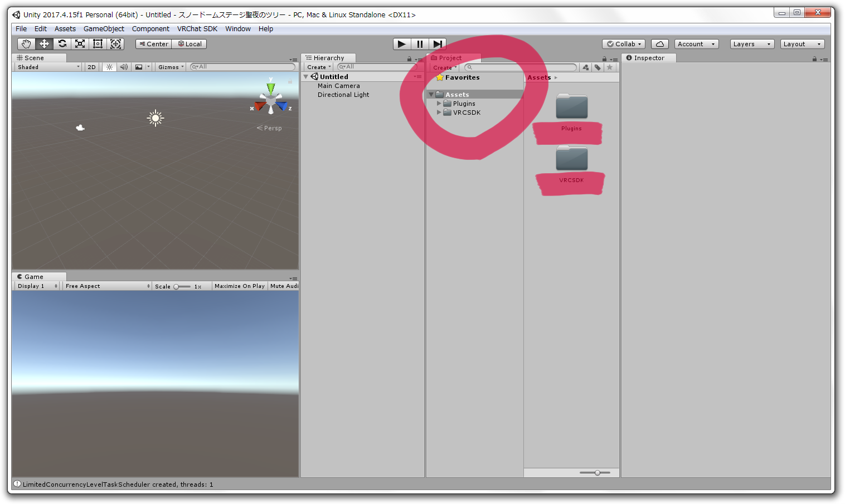Adjust the Project icon size slider
Viewport: 845px width, 504px height.
[595, 473]
